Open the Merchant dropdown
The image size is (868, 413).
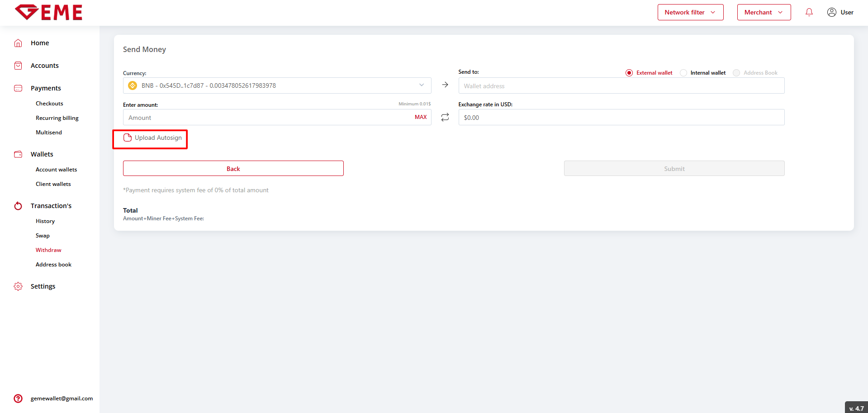(x=764, y=12)
